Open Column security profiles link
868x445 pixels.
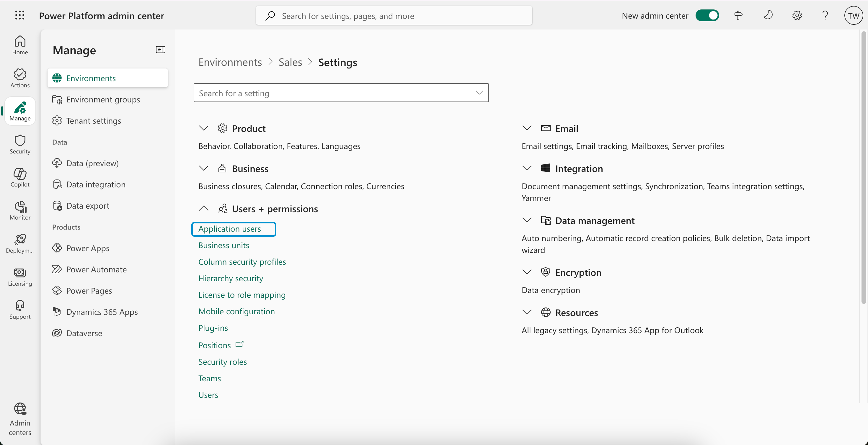coord(242,262)
